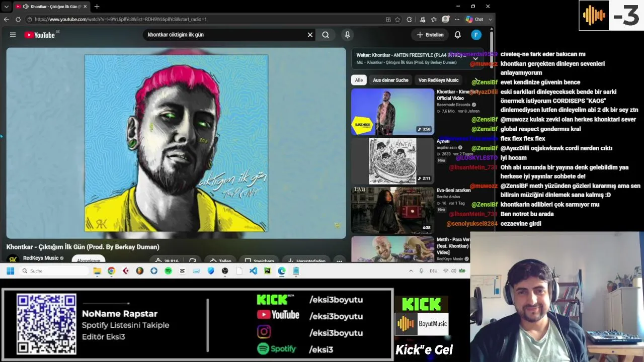The height and width of the screenshot is (362, 644).
Task: Select the Aus deiner Suche chip
Action: point(390,80)
